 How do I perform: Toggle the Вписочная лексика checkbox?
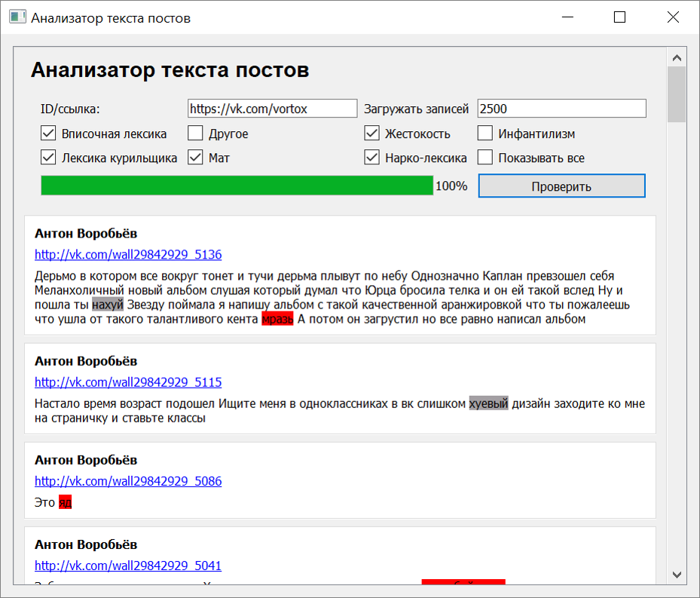[48, 134]
